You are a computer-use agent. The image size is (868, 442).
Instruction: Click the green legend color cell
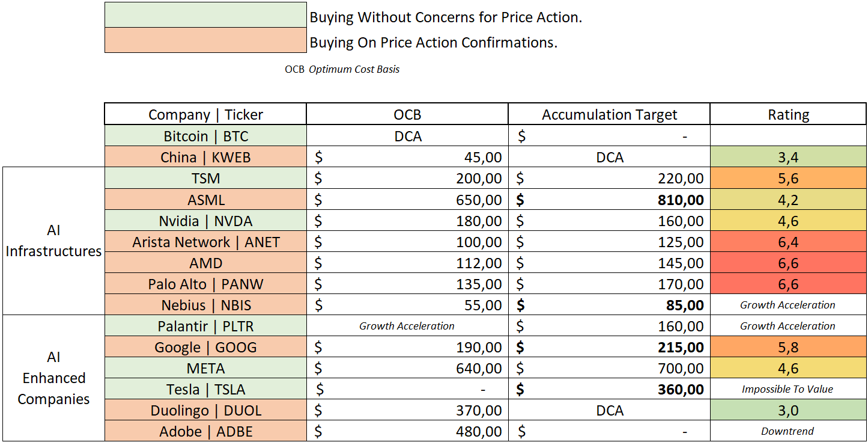pyautogui.click(x=205, y=15)
